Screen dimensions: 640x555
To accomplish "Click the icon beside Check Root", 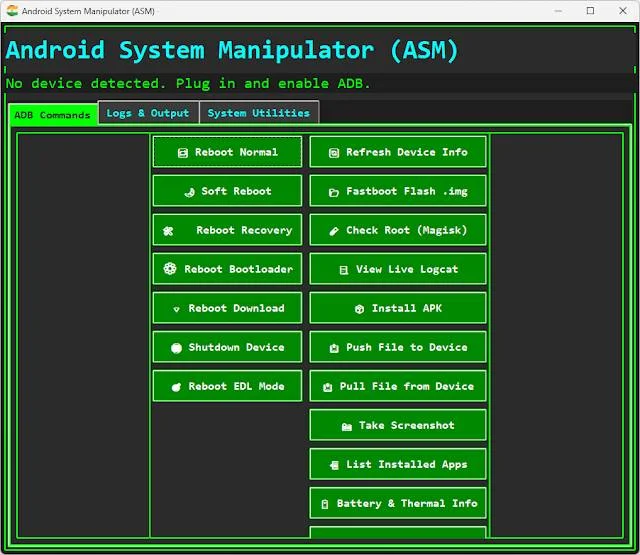I will pos(334,231).
